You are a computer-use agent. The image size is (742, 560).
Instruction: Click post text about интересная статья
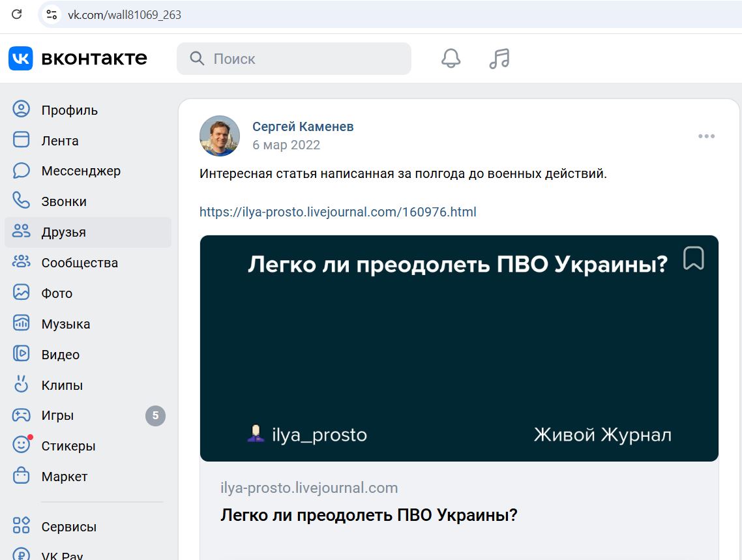pos(403,173)
